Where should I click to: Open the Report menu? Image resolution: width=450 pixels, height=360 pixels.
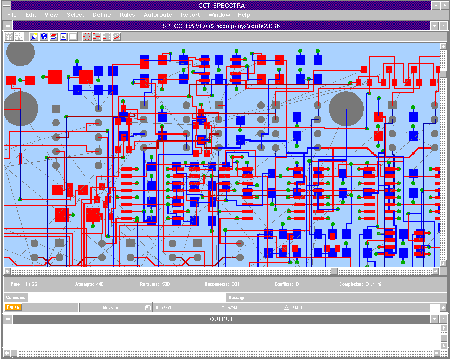[190, 15]
